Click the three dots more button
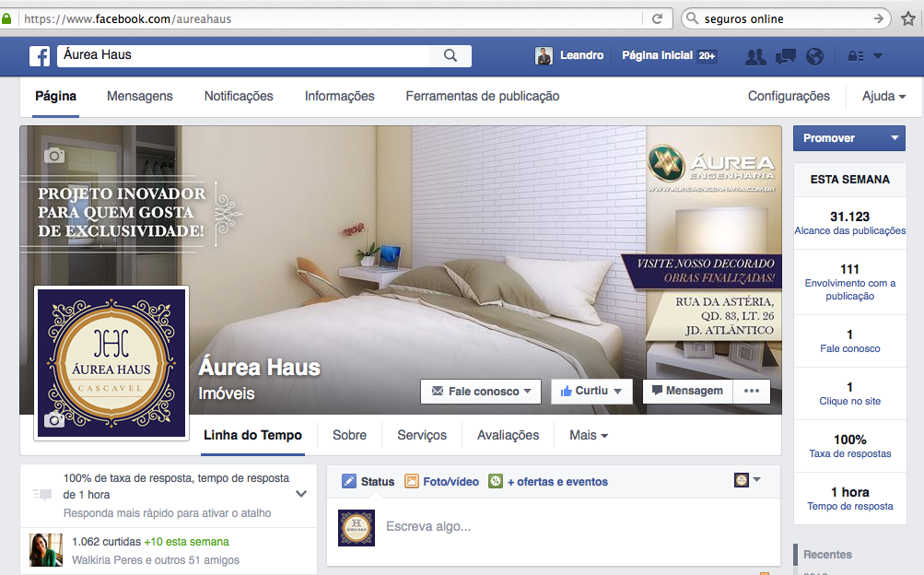The height and width of the screenshot is (575, 924). (752, 391)
